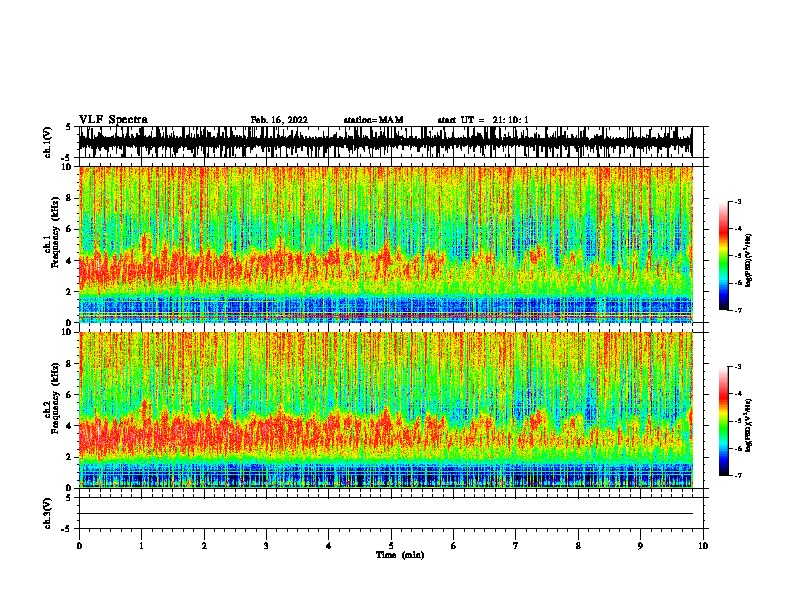Click the date 'Feb. 16, 2022'
This screenshot has height=612, width=792.
pyautogui.click(x=279, y=120)
